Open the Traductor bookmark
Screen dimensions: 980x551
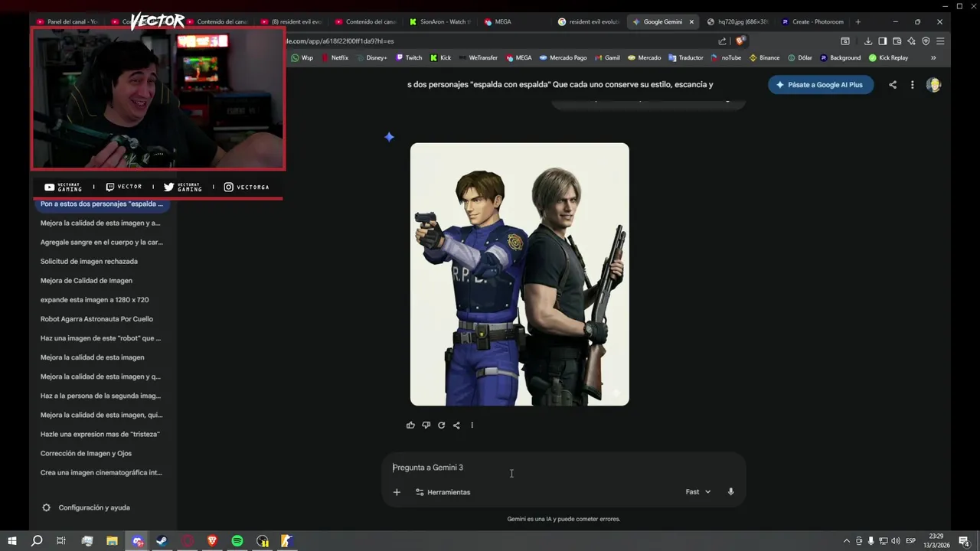(x=685, y=57)
